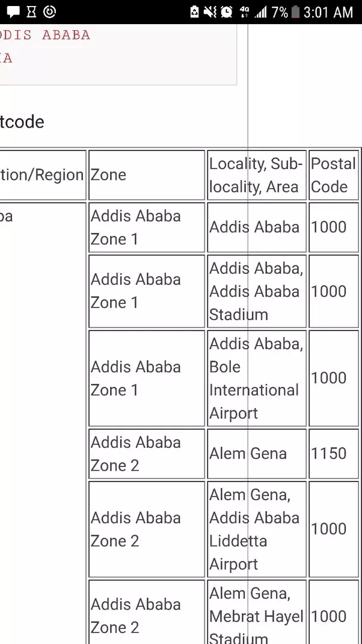
Task: Tap the Addis Ababa Liddetta Airport cell
Action: click(256, 529)
